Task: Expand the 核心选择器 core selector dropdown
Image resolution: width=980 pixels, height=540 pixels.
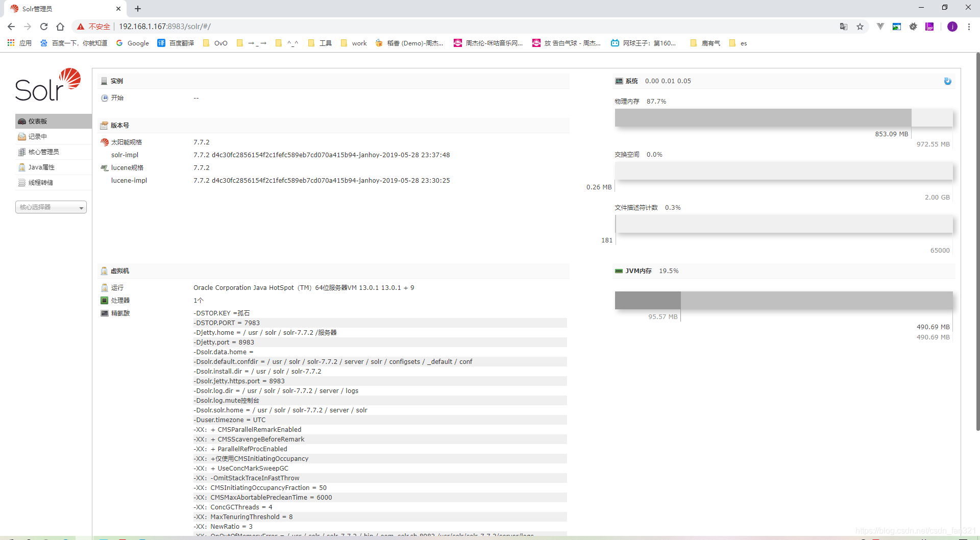Action: [51, 207]
